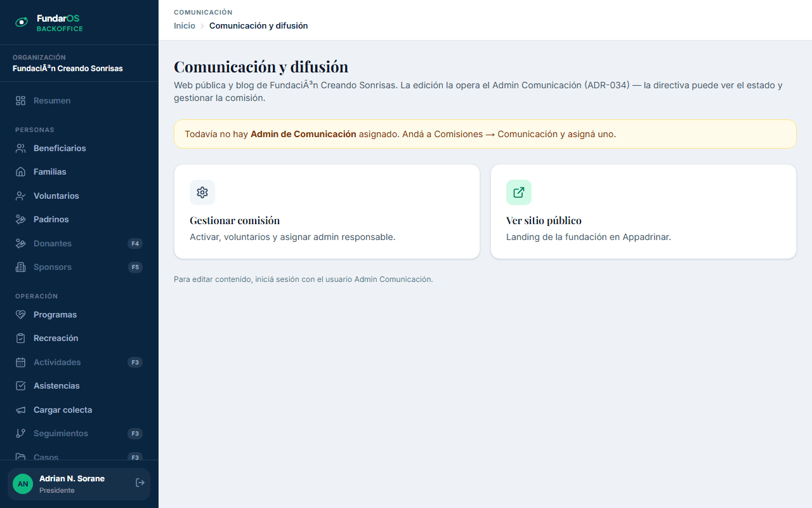812x508 pixels.
Task: Select Donantes in the sidebar
Action: [x=79, y=243]
